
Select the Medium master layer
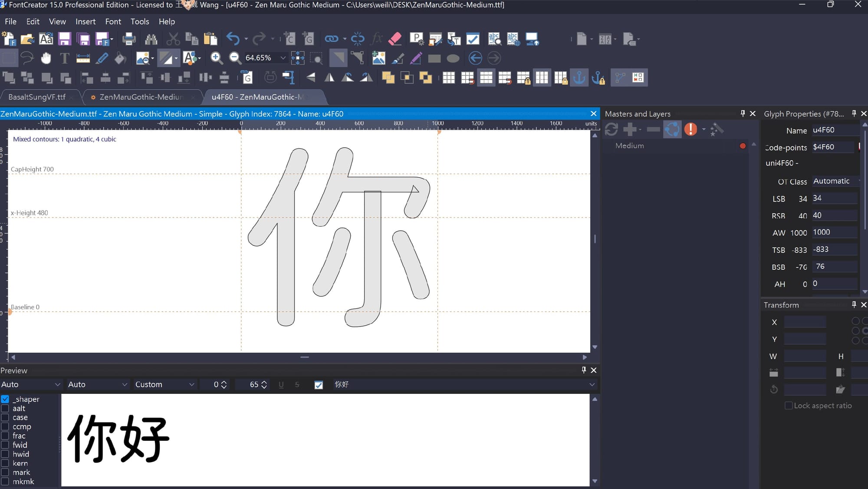630,146
